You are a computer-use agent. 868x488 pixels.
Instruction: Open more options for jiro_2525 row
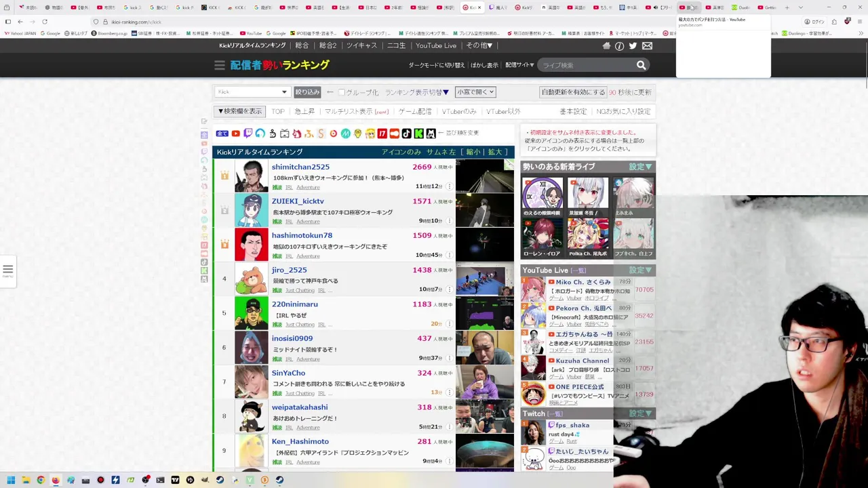click(x=449, y=289)
